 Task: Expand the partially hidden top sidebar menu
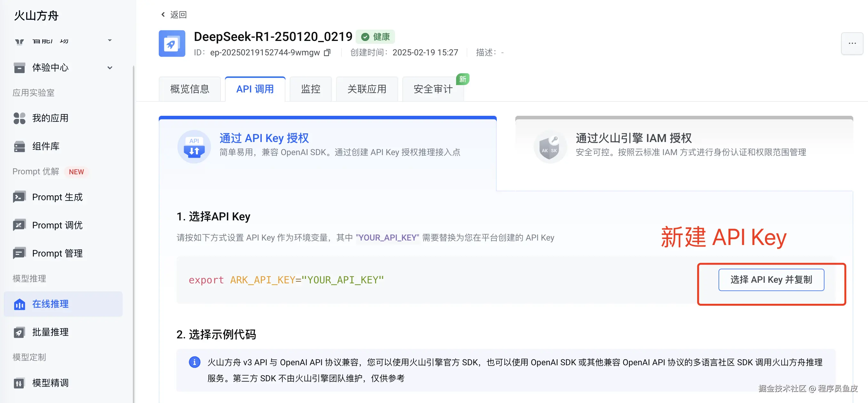tap(110, 40)
